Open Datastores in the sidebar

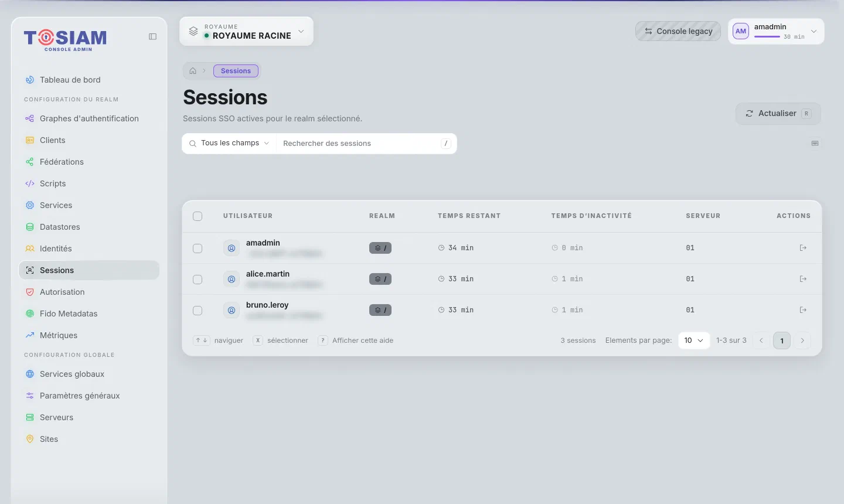[x=89, y=227]
